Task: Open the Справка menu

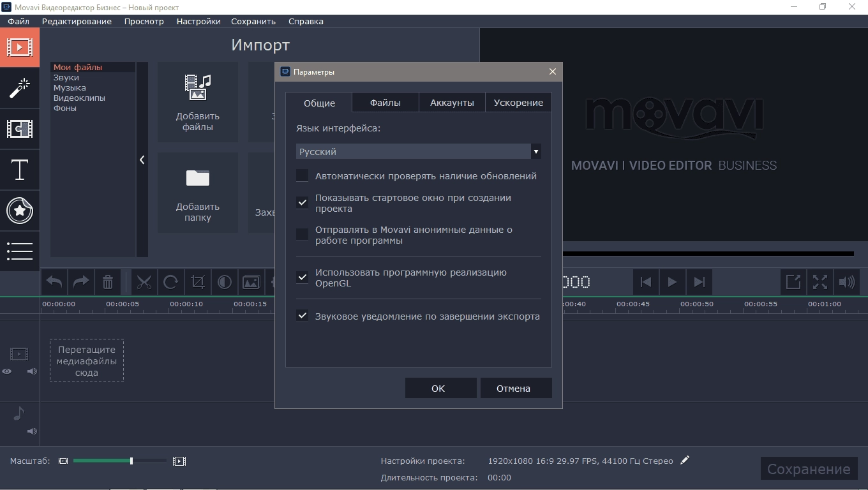Action: [x=306, y=21]
